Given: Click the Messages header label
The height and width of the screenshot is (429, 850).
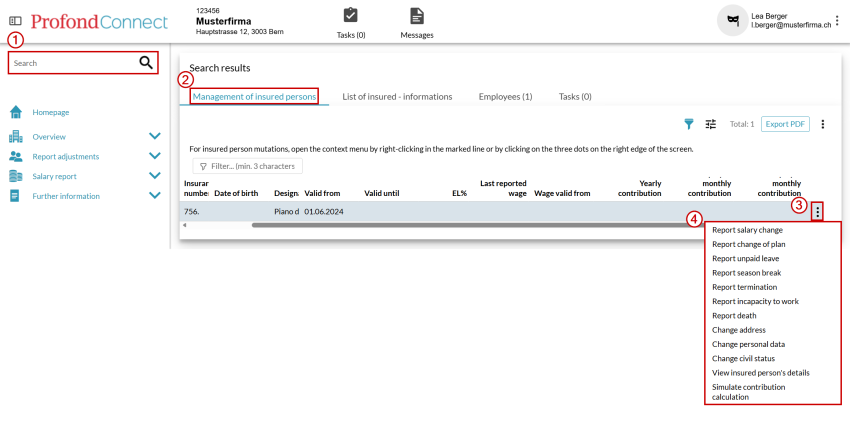Looking at the screenshot, I should (x=417, y=35).
